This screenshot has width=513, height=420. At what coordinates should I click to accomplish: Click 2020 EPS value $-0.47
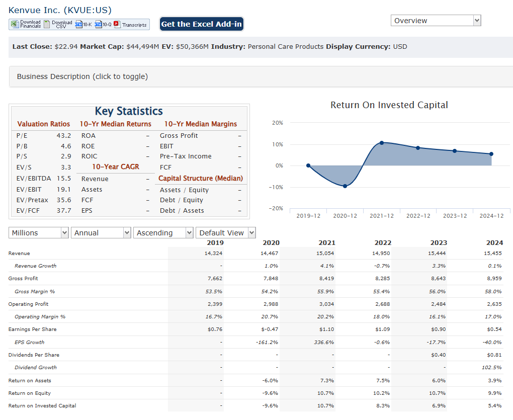(x=270, y=329)
